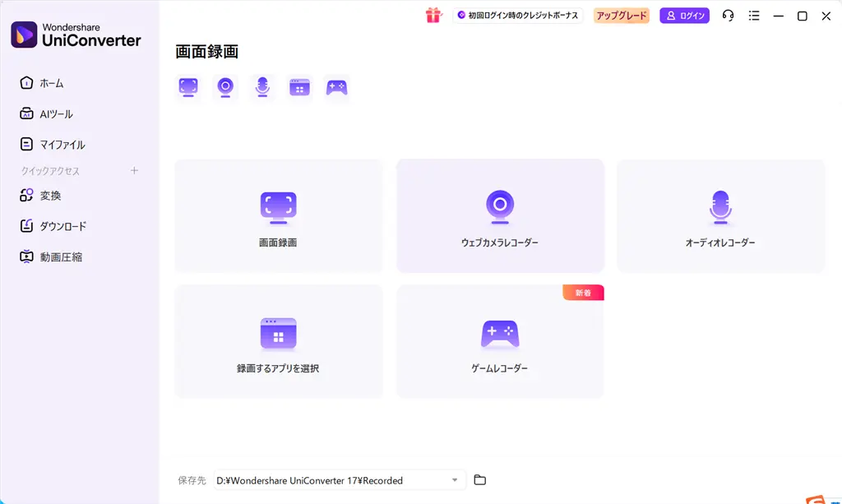Open the ウェブカメラレコーダー card
The height and width of the screenshot is (504, 842).
(500, 215)
